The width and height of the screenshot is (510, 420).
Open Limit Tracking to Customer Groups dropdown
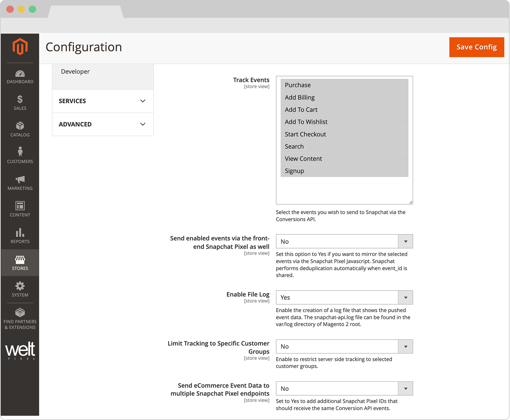344,347
